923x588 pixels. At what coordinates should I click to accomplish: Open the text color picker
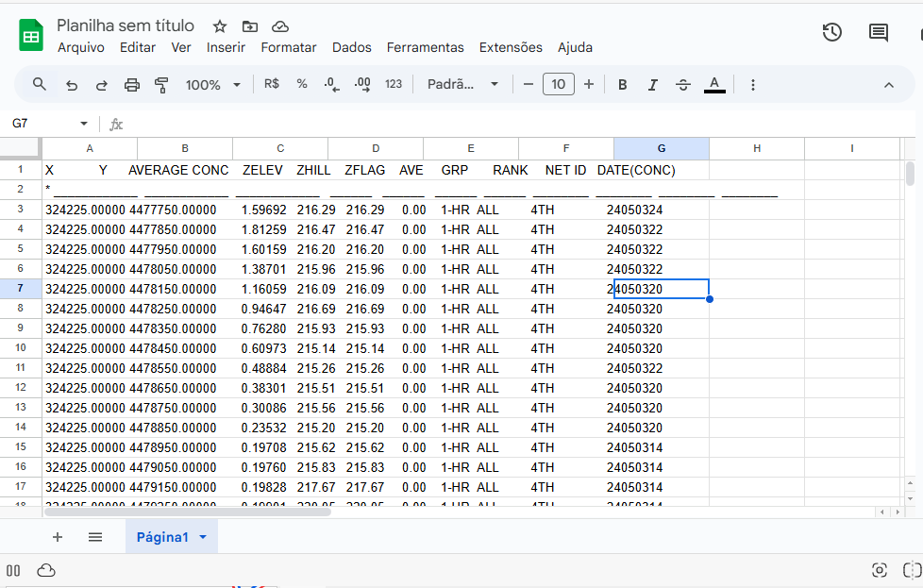coord(714,85)
